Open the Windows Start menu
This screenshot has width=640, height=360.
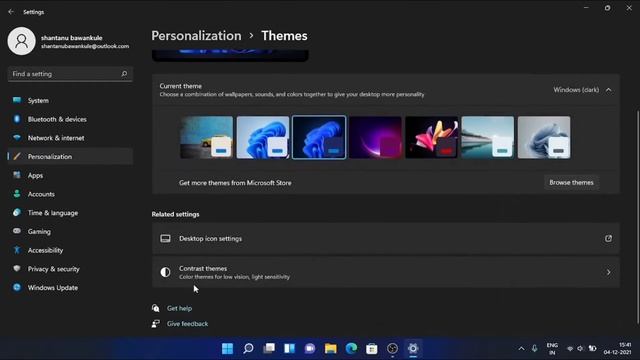tap(227, 348)
